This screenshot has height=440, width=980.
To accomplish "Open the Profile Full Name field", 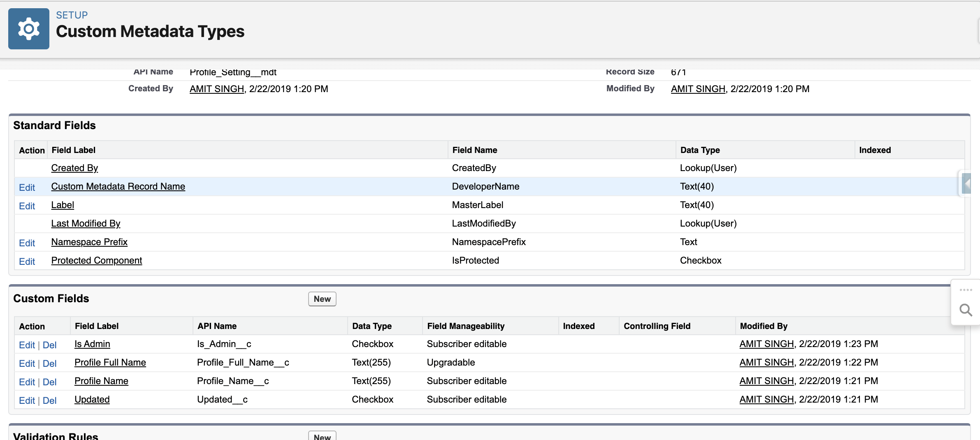I will pos(110,362).
